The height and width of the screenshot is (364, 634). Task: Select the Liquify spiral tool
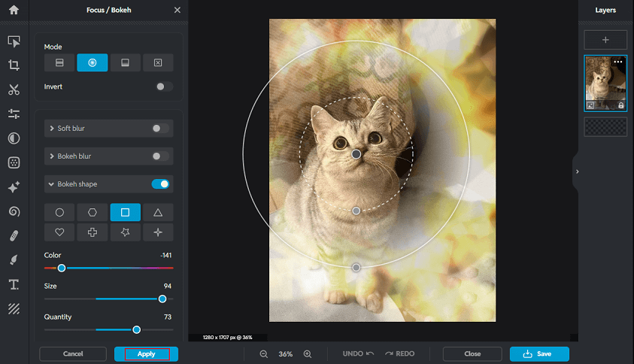click(x=14, y=211)
